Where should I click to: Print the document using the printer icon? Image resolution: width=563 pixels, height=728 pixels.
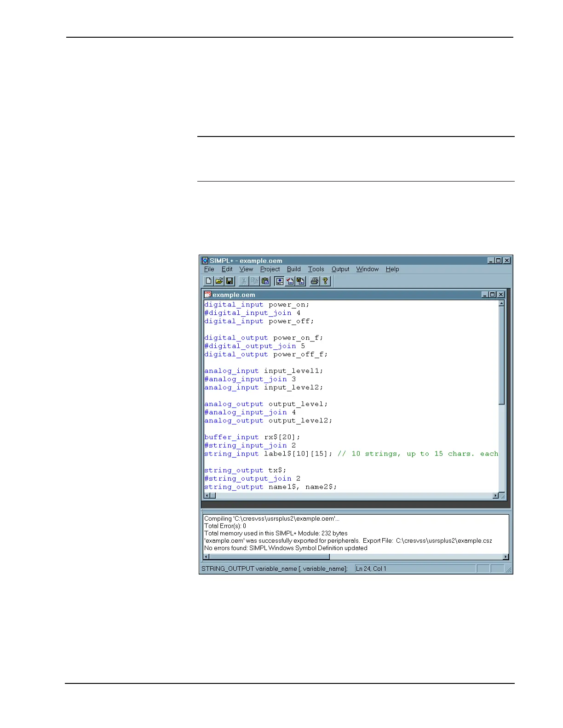[315, 281]
